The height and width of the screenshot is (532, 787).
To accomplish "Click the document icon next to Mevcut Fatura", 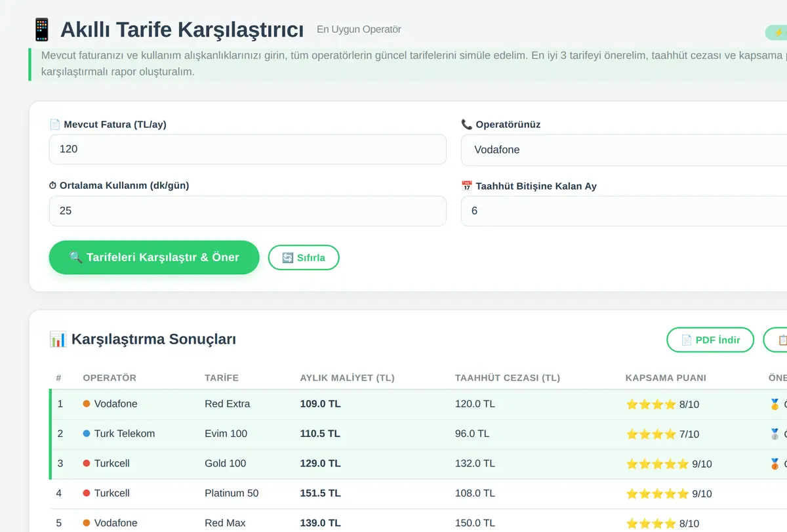I will tap(54, 125).
